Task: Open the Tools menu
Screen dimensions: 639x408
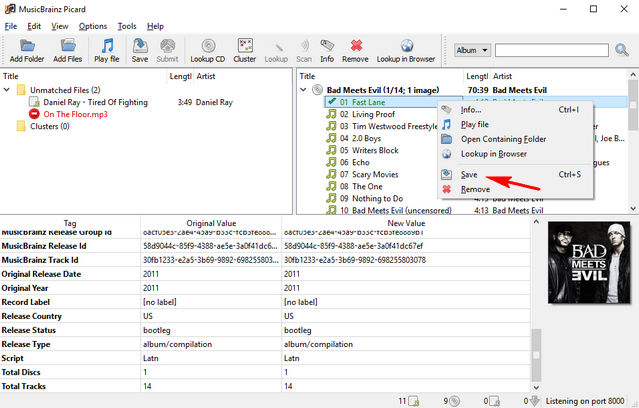Action: coord(127,25)
